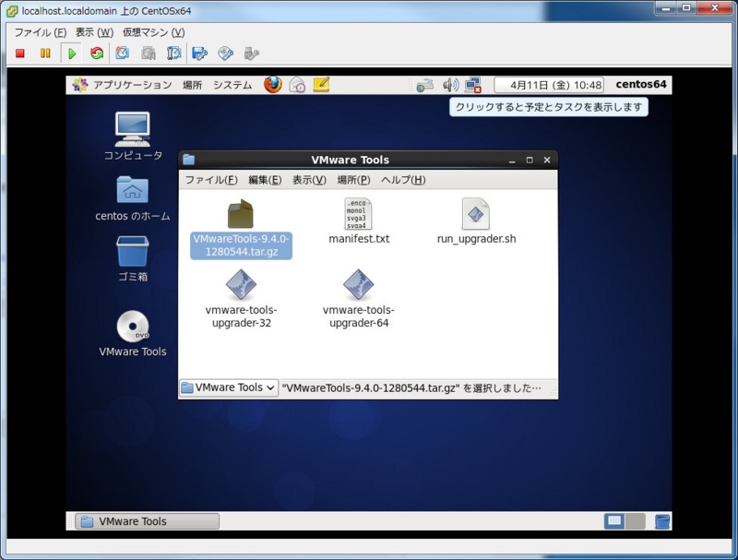Open the 場所 menu in the GNOME panel
Image resolution: width=738 pixels, height=560 pixels.
192,85
